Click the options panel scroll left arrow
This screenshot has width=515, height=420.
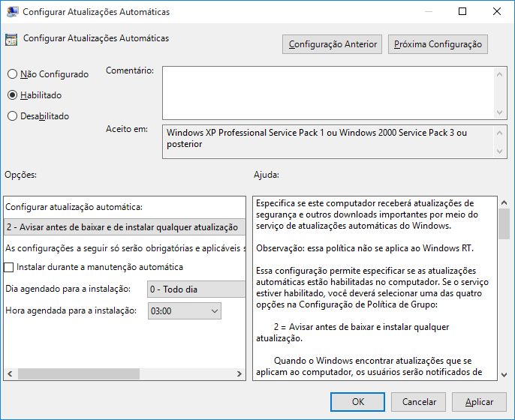(x=11, y=373)
